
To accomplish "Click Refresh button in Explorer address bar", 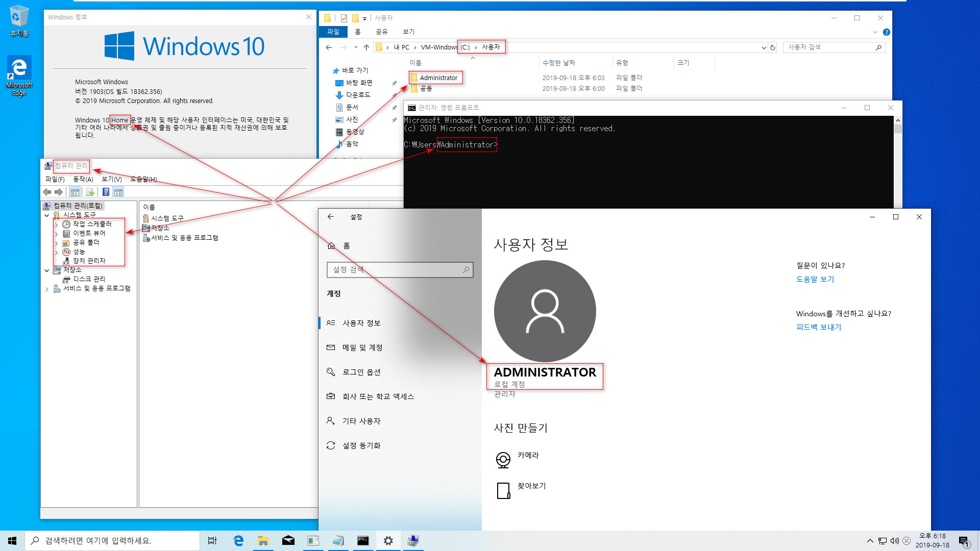I will point(773,47).
